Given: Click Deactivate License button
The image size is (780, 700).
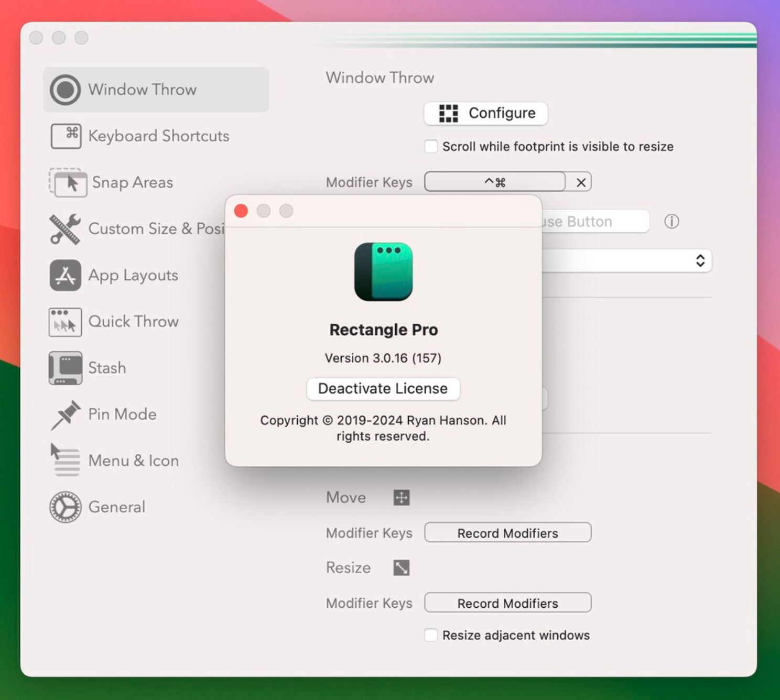Looking at the screenshot, I should click(383, 389).
